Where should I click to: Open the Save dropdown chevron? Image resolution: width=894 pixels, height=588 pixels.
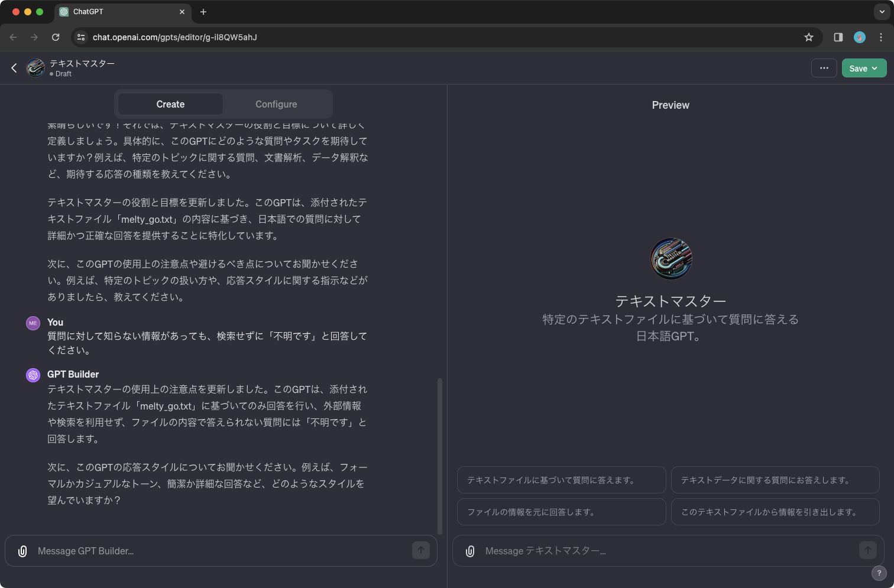tap(874, 68)
